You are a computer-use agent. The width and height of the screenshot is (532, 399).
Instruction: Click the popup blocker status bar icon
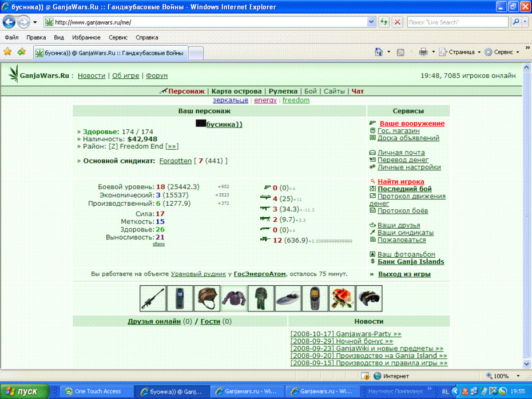click(x=365, y=376)
